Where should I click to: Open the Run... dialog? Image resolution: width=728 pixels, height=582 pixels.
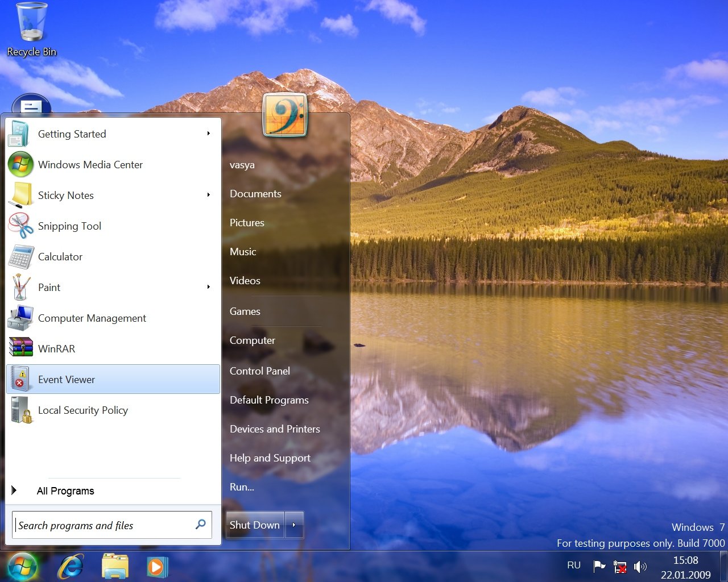242,487
